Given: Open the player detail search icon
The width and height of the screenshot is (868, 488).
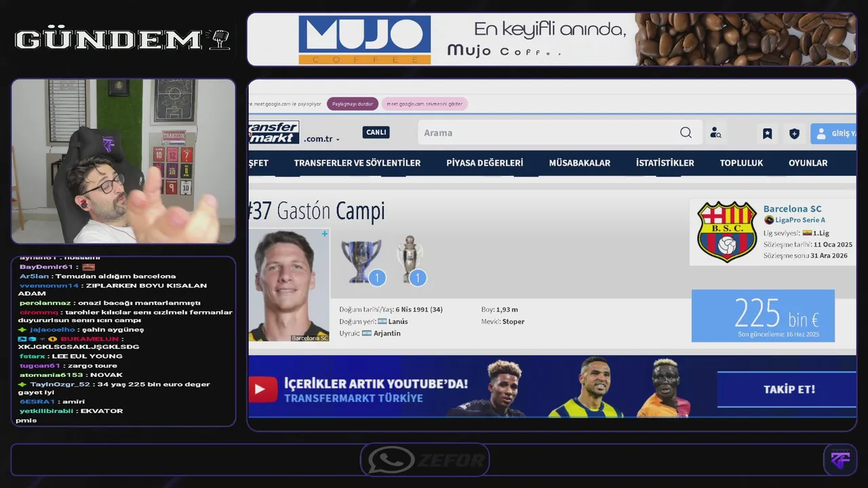Looking at the screenshot, I should pyautogui.click(x=715, y=133).
